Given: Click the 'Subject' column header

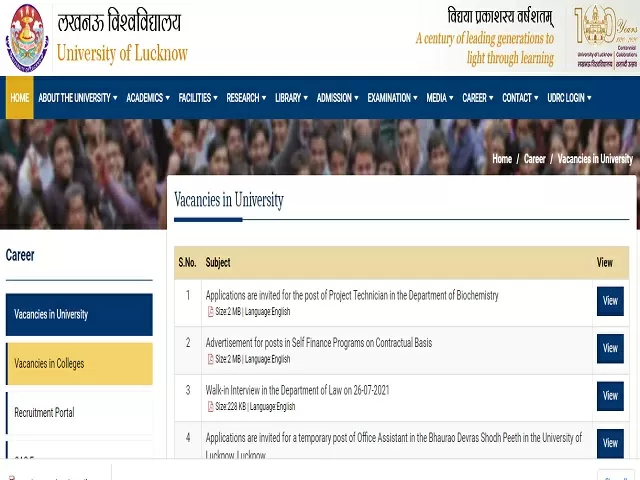Looking at the screenshot, I should pyautogui.click(x=218, y=262).
